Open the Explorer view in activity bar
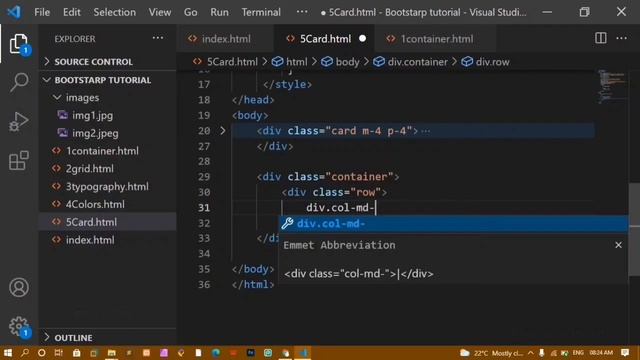The image size is (640, 360). (x=19, y=44)
